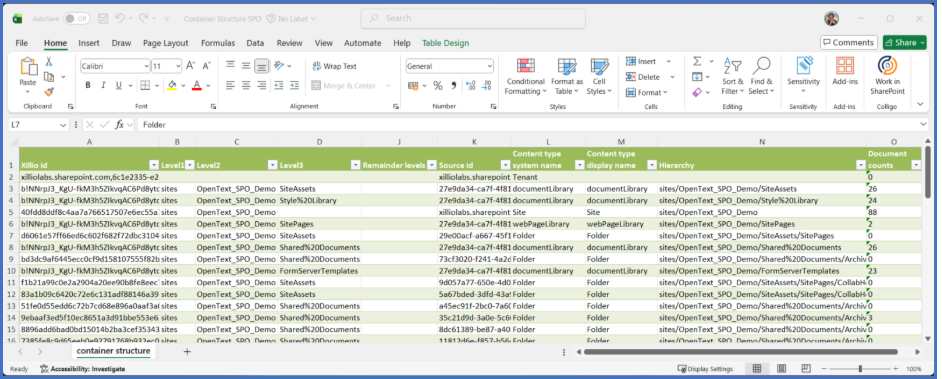
Task: Expand the Insert cells dropdown arrow
Action: click(668, 61)
